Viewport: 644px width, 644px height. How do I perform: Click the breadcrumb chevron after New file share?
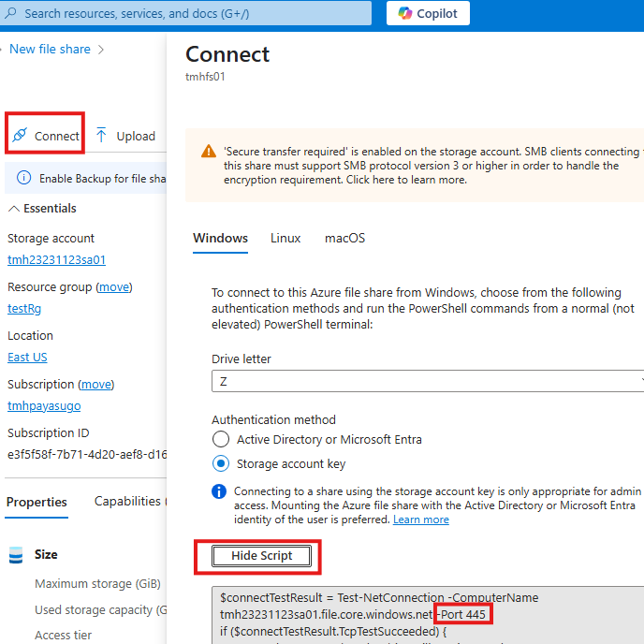click(x=101, y=50)
